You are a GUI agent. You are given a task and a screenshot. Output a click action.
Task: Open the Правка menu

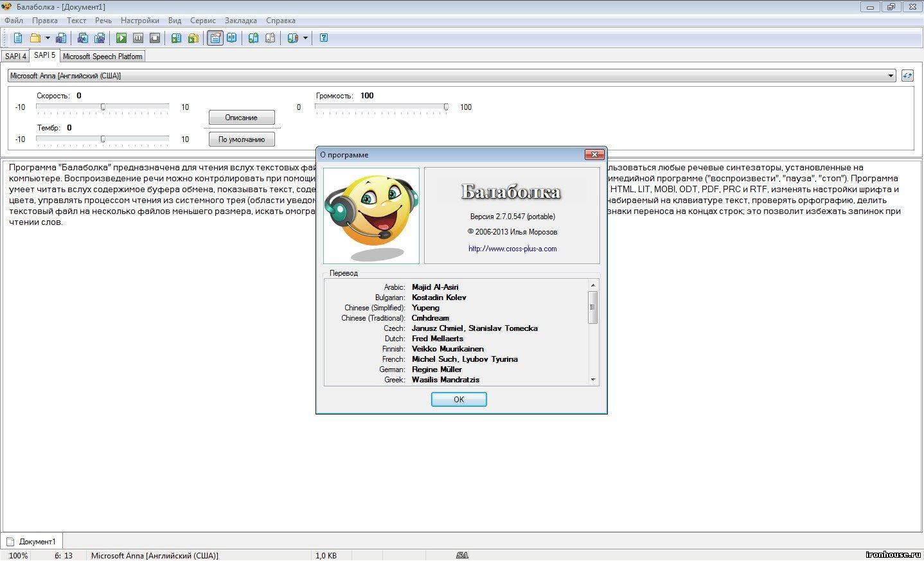point(45,21)
